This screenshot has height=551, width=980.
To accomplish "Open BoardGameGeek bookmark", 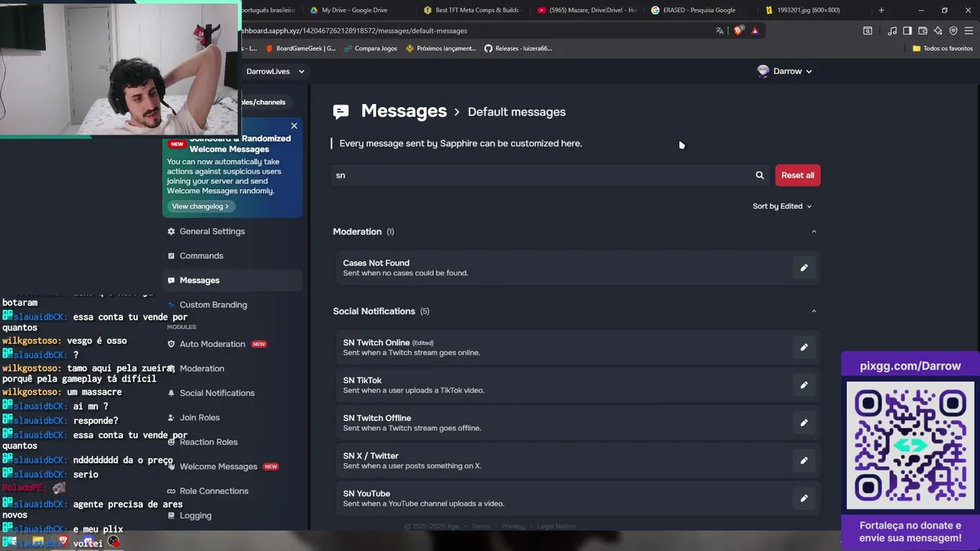I will (x=300, y=48).
